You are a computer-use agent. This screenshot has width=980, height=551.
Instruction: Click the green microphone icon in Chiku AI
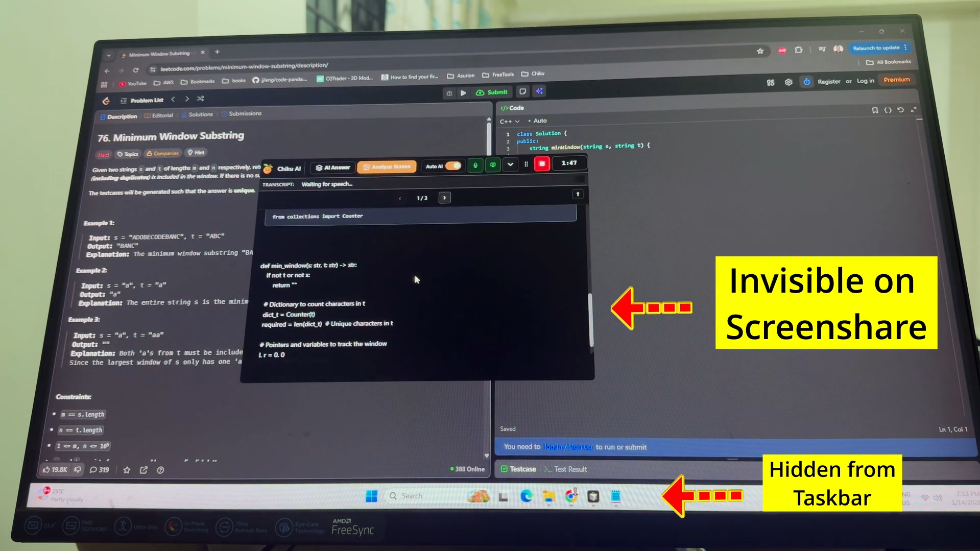click(475, 165)
